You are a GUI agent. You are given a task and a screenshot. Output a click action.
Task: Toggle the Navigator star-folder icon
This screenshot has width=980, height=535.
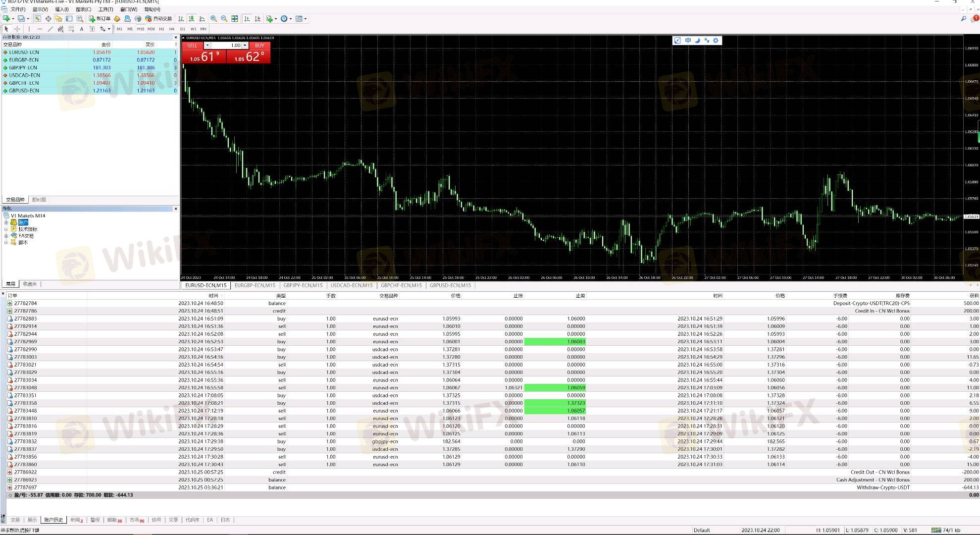(58, 19)
